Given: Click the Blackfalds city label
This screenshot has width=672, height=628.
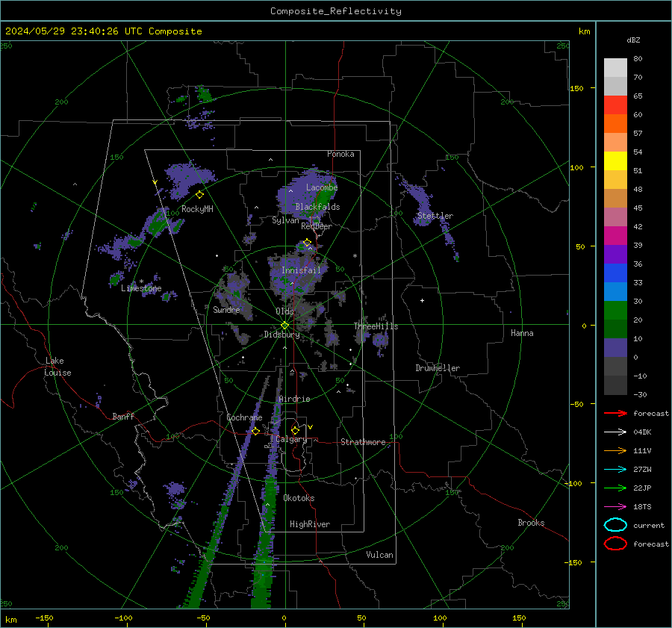Looking at the screenshot, I should (317, 207).
